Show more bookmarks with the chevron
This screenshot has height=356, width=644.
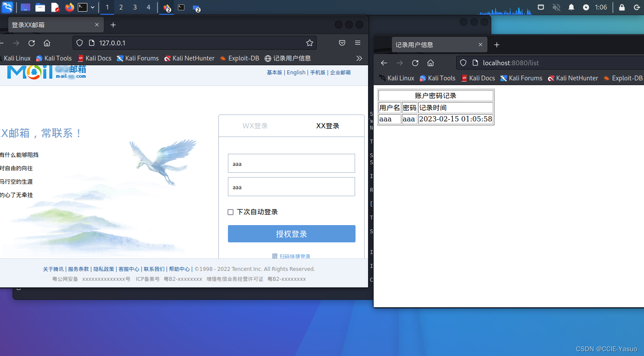pyautogui.click(x=359, y=58)
